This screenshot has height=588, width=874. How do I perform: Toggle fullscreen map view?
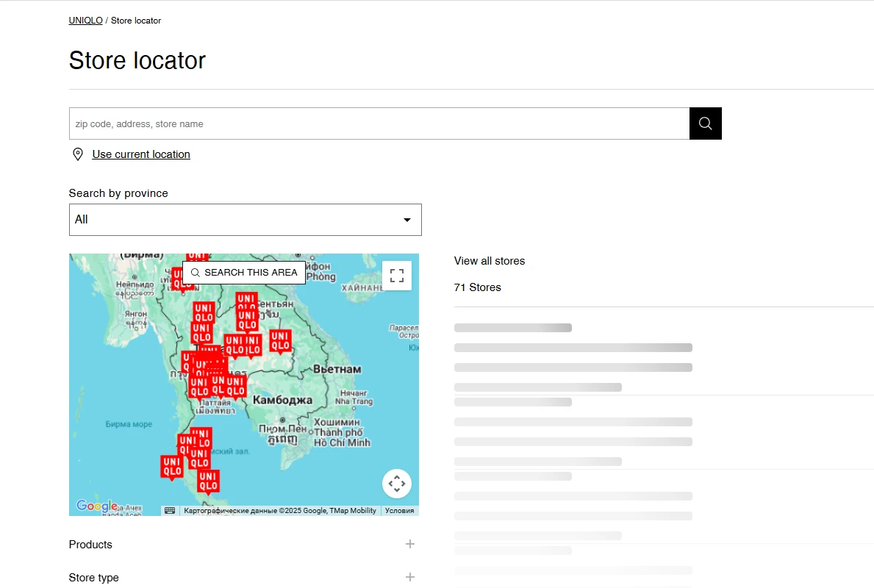pos(397,276)
